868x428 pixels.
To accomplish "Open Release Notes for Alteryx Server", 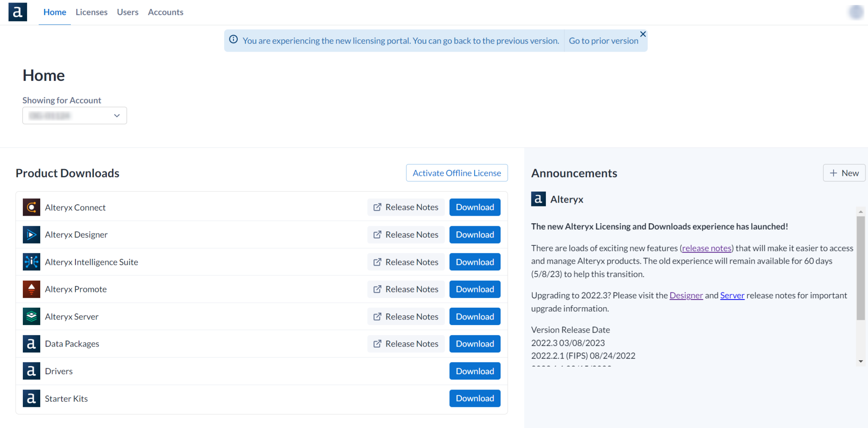I will (406, 317).
